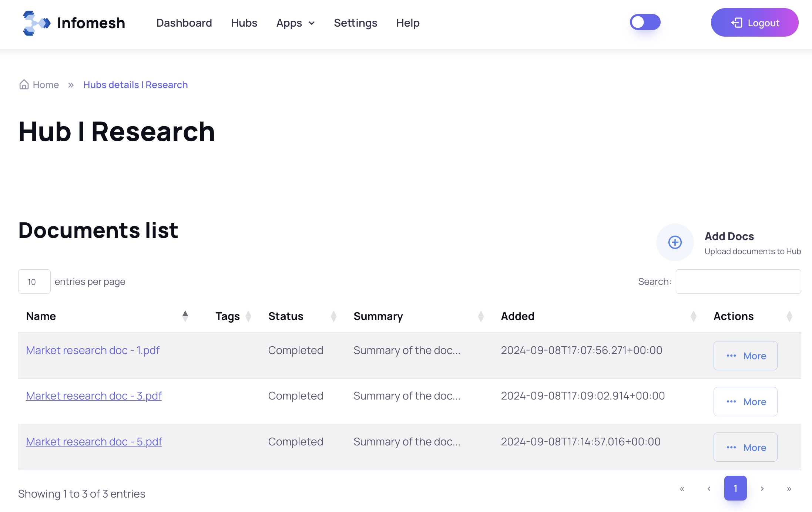Viewport: 812px width, 512px height.
Task: Go to the last page with the double-right arrows
Action: [789, 489]
